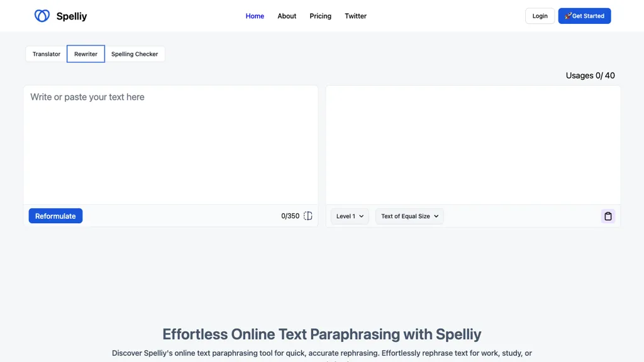644x362 pixels.
Task: Click the Spelliy logo icon
Action: 42,16
